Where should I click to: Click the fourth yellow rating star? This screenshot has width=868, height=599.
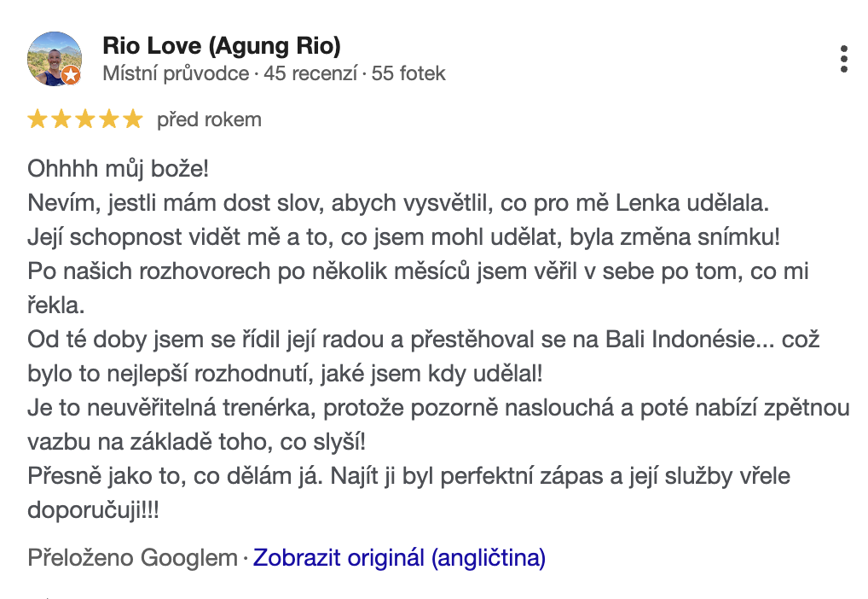109,119
